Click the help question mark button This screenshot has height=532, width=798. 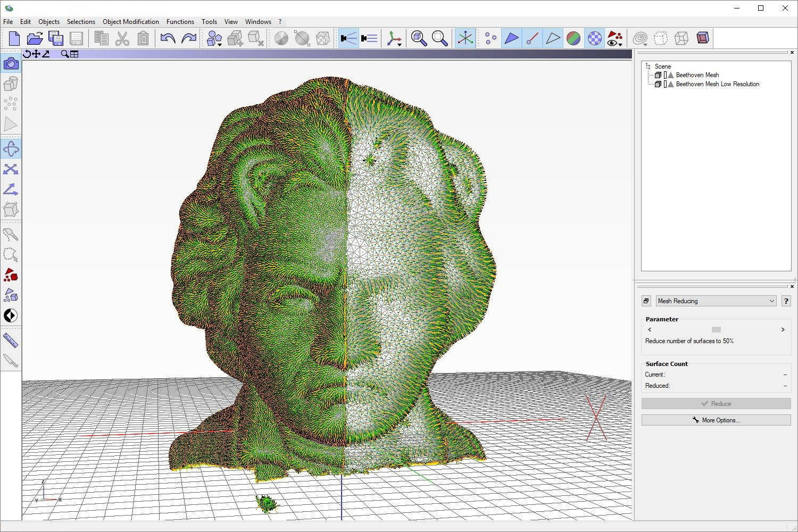coord(786,301)
